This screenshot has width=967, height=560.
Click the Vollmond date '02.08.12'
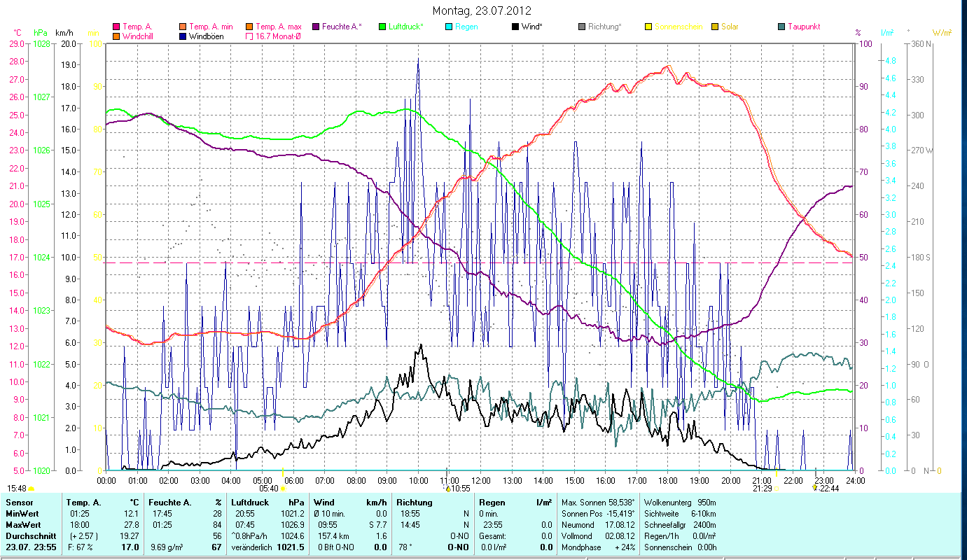click(x=620, y=536)
